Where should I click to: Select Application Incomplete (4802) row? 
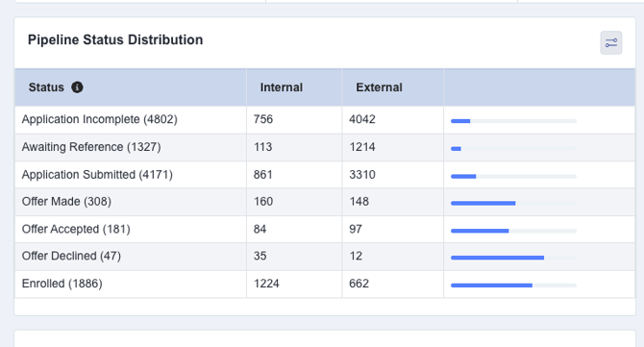pyautogui.click(x=325, y=119)
